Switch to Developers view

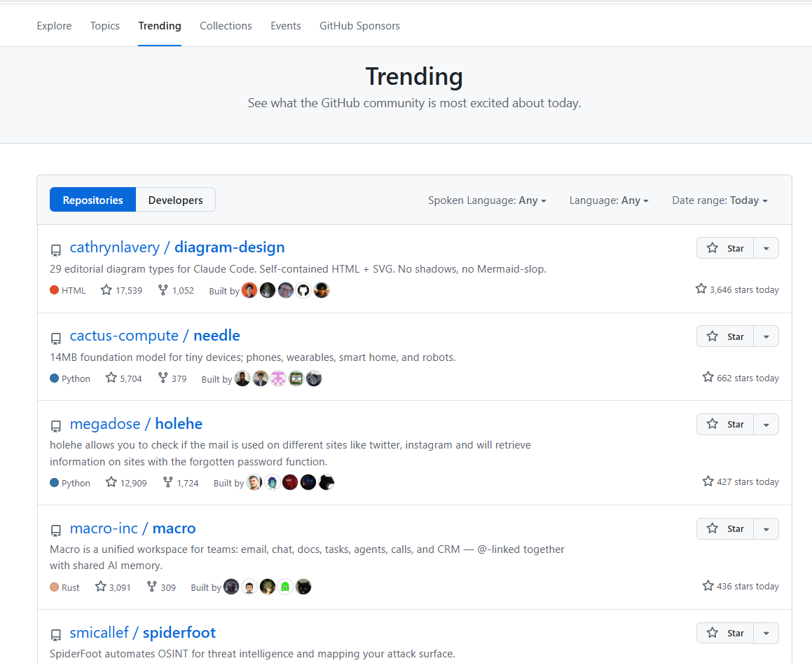tap(176, 200)
